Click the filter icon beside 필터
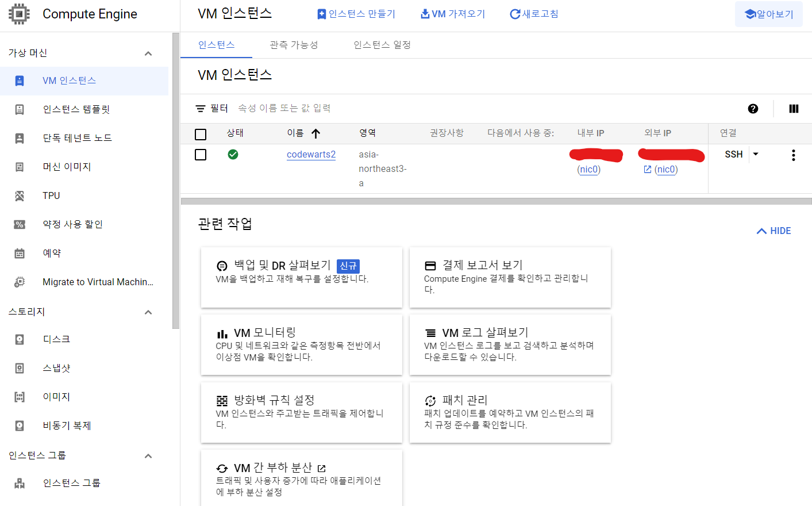This screenshot has height=506, width=812. 200,108
